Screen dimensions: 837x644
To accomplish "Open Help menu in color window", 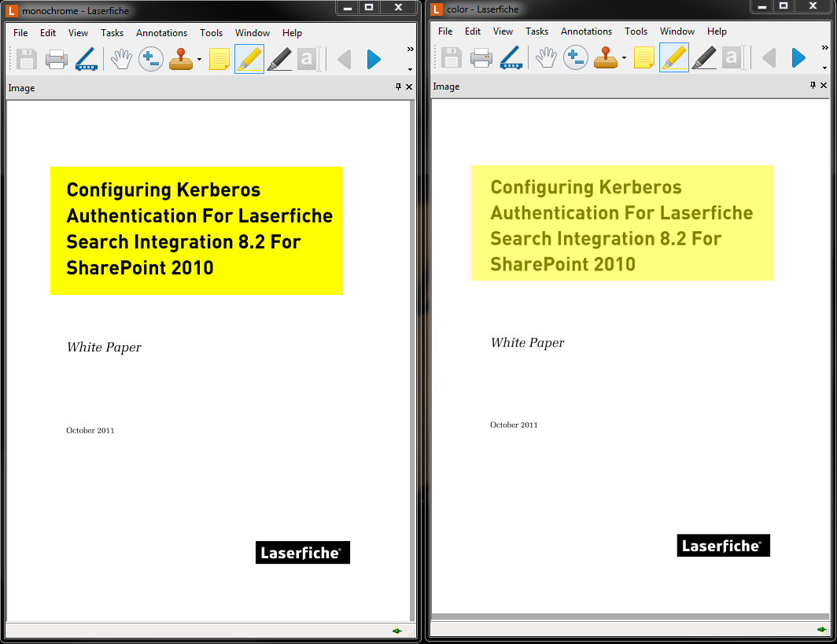I will (x=717, y=31).
